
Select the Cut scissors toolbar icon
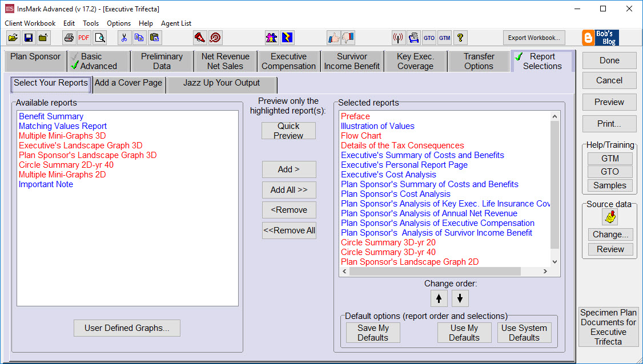point(124,37)
